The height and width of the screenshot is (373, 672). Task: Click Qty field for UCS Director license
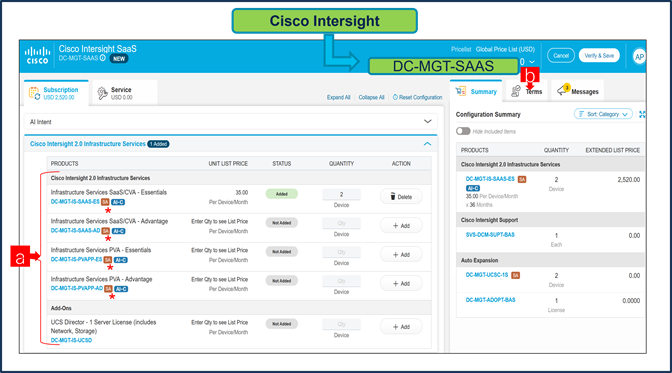(341, 325)
